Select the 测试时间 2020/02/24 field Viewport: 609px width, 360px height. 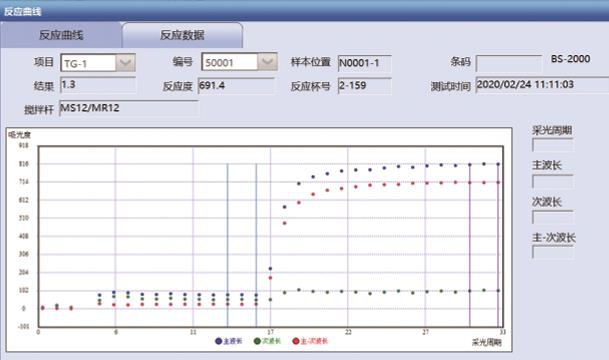[x=542, y=85]
